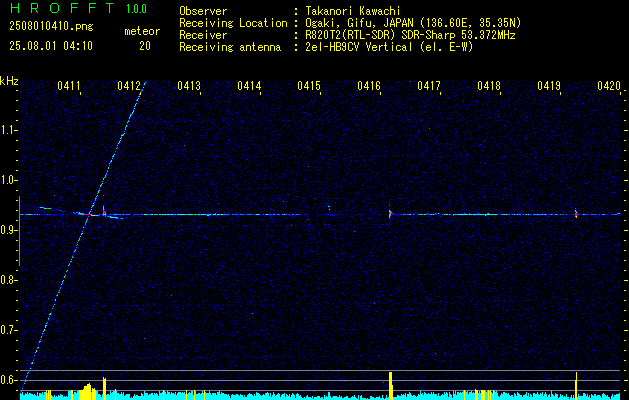Click the 0411 time marker

69,86
